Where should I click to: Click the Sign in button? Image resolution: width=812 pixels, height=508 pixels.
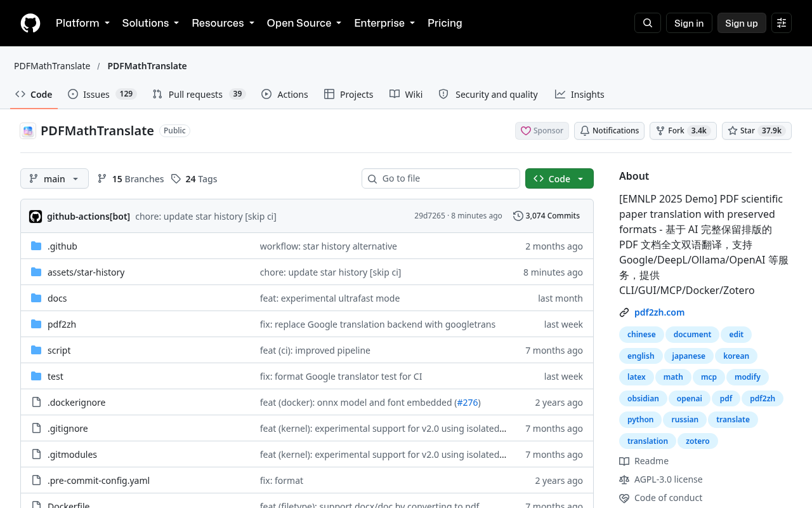pyautogui.click(x=689, y=23)
